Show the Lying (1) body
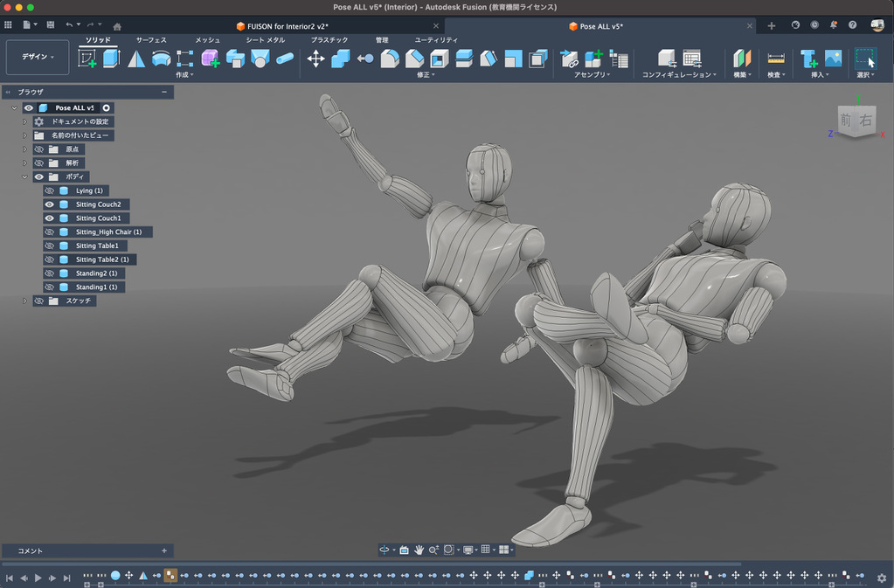This screenshot has height=588, width=894. (49, 190)
